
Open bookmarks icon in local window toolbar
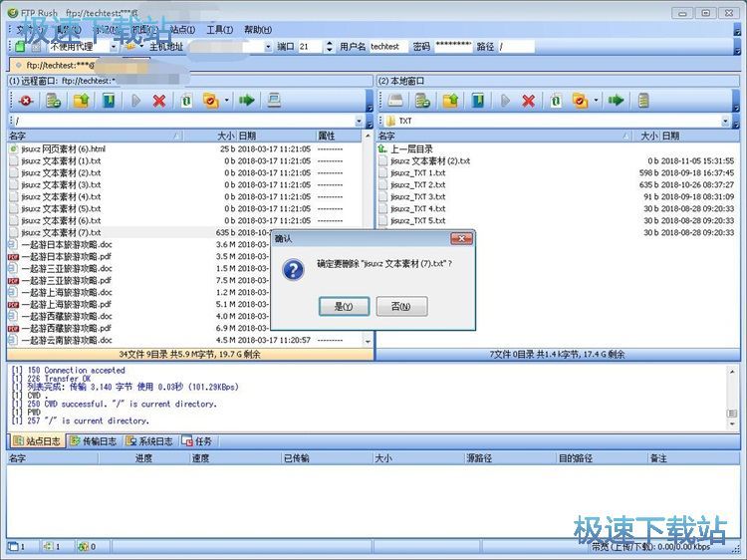click(478, 101)
